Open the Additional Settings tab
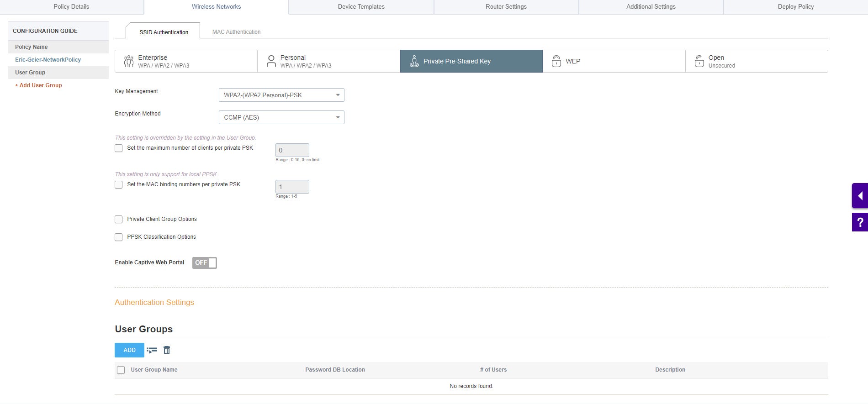Screen dimensions: 868x404 (651, 7)
